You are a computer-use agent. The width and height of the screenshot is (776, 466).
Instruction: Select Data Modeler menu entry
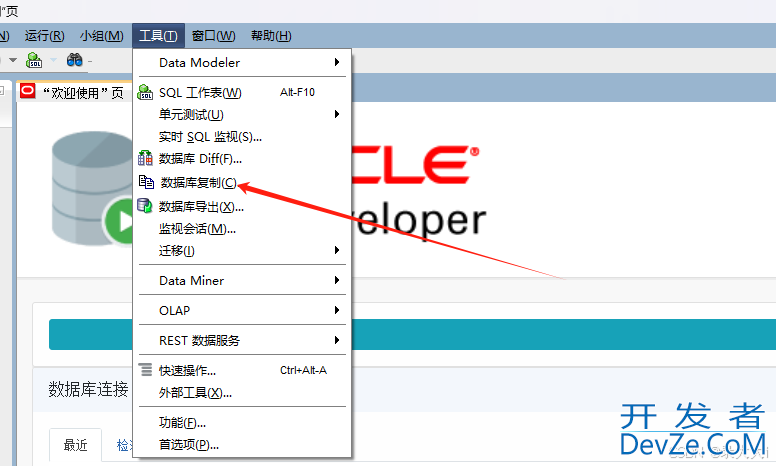click(242, 62)
